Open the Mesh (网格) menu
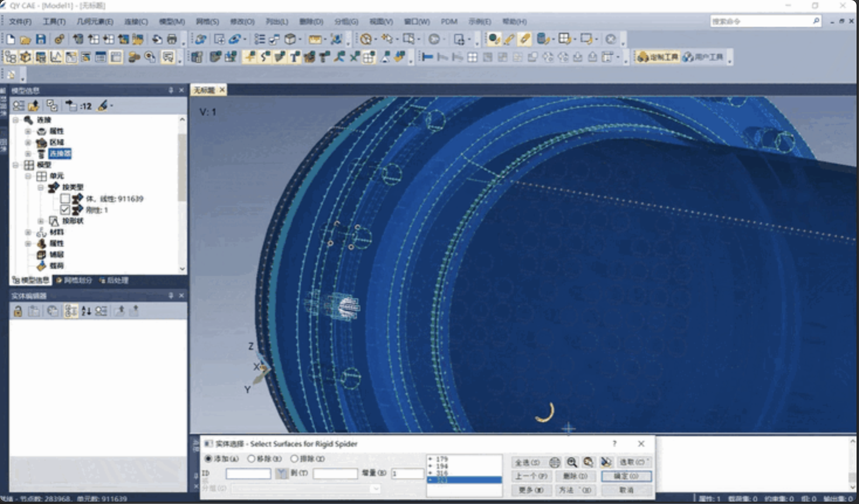This screenshot has height=504, width=859. pyautogui.click(x=207, y=22)
